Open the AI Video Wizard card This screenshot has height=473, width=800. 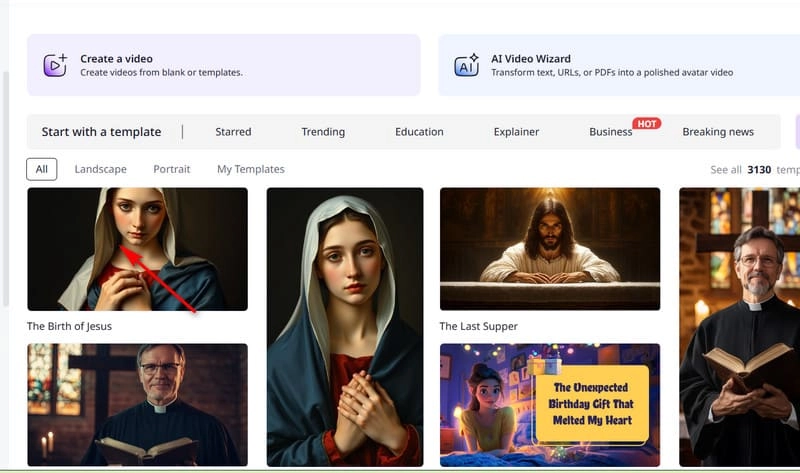(x=619, y=65)
